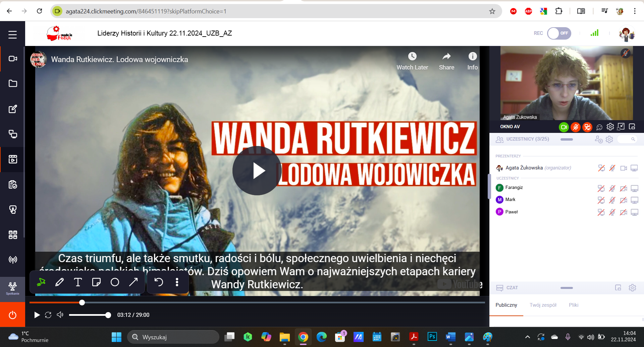Image resolution: width=644 pixels, height=347 pixels.
Task: Open the breakout rooms grid sidebar icon
Action: click(13, 235)
